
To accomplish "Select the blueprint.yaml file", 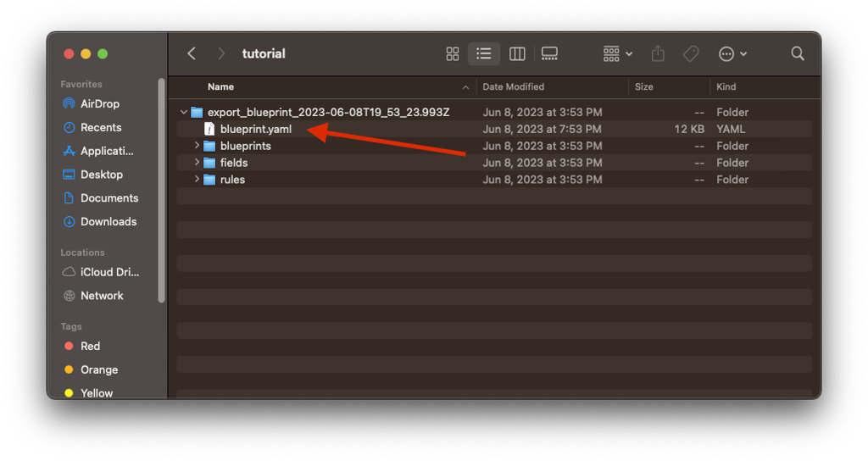I will (x=256, y=130).
